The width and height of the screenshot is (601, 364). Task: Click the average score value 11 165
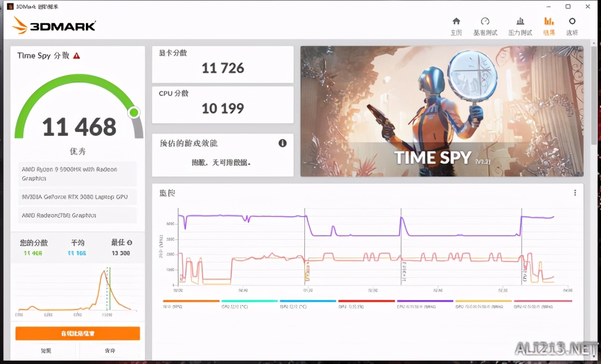[77, 253]
